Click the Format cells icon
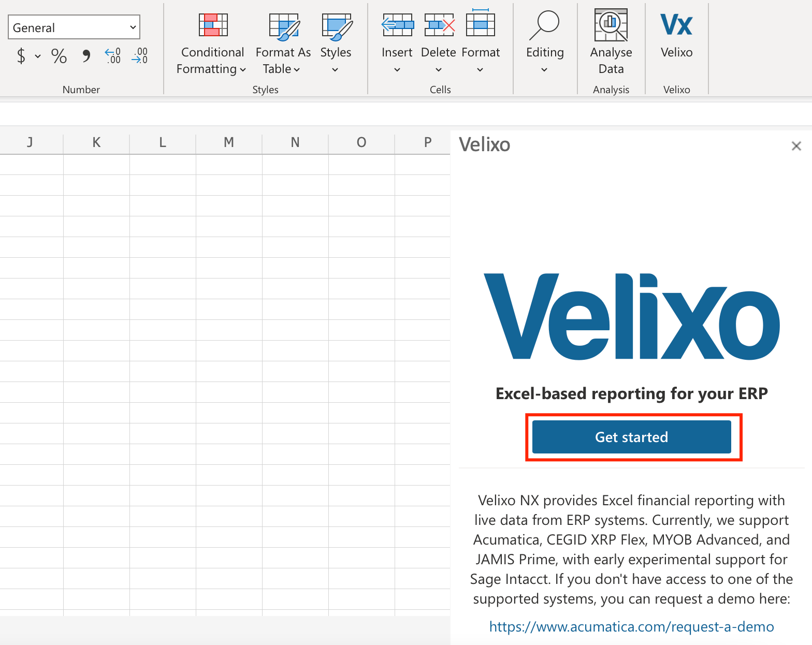Image resolution: width=812 pixels, height=645 pixels. point(481,24)
